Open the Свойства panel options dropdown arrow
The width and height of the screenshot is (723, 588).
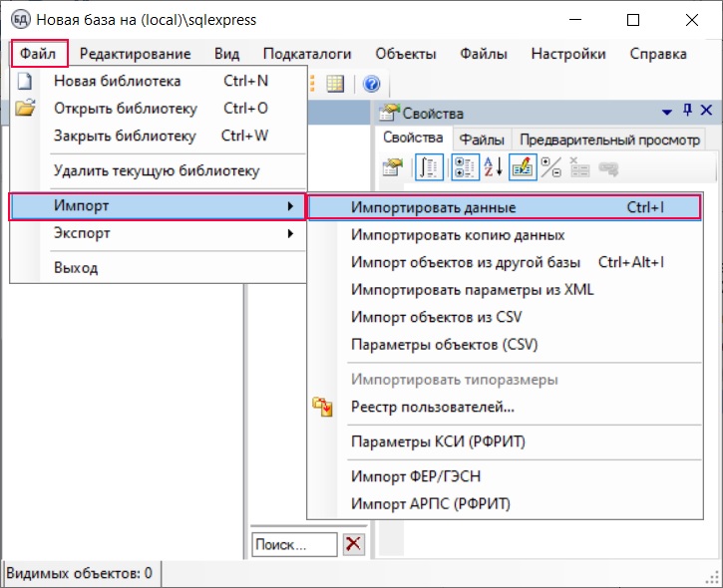pos(667,112)
